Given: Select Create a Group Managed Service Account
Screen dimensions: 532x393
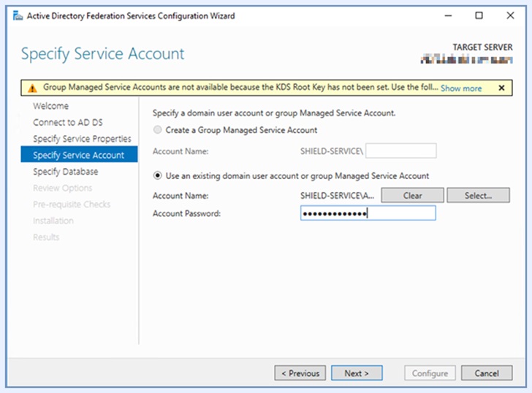Looking at the screenshot, I should click(x=158, y=130).
